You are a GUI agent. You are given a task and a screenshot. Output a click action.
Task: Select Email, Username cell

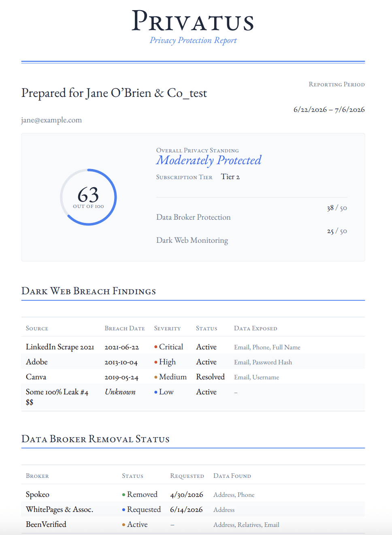coord(256,377)
